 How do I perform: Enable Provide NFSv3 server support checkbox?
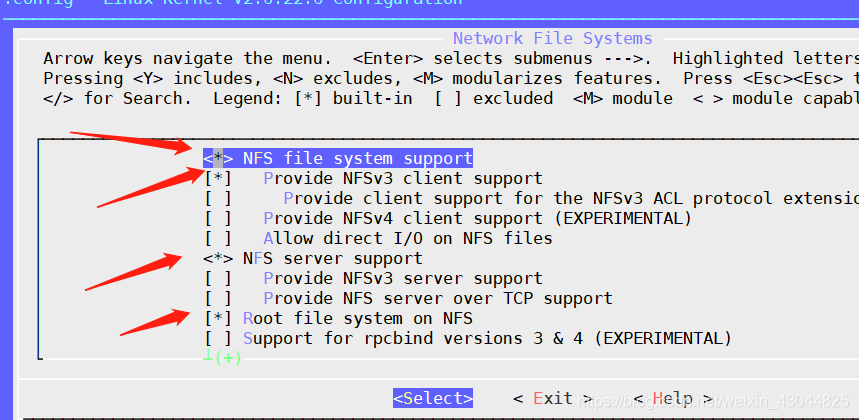click(x=218, y=278)
